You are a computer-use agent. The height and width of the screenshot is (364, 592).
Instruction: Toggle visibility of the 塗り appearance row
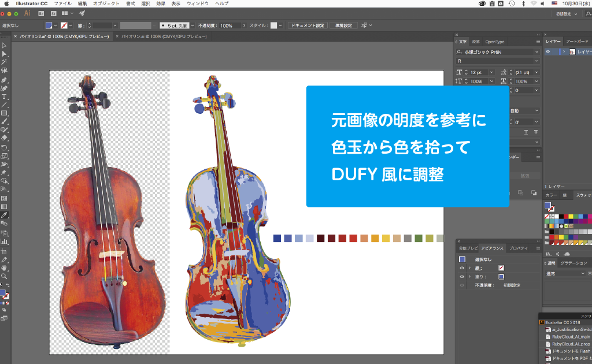(462, 277)
